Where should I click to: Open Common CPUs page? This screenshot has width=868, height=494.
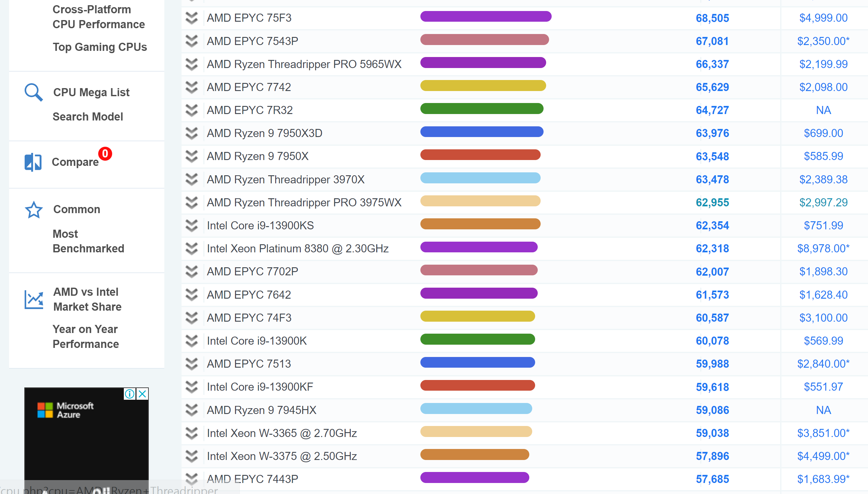tap(77, 209)
